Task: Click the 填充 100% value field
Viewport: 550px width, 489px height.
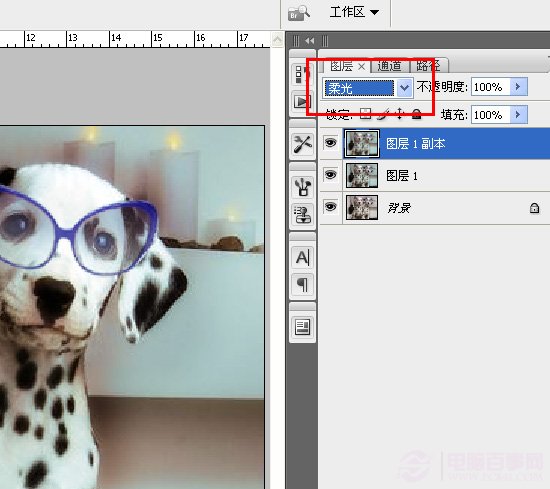Action: pyautogui.click(x=490, y=115)
